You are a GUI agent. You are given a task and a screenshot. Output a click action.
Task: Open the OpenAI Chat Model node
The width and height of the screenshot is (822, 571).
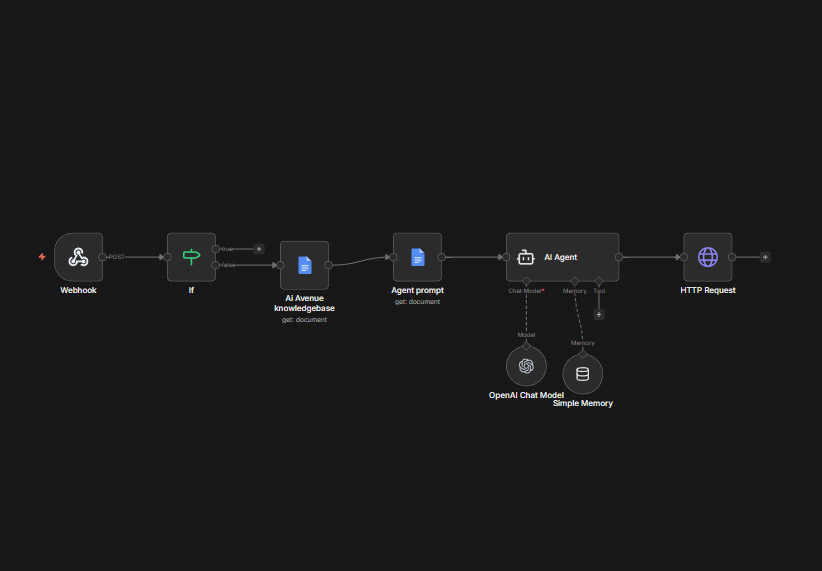point(526,366)
